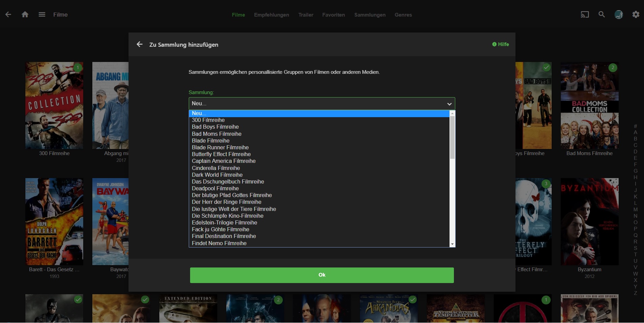Select 'Das Dschungelbuch Filmreihe' entry
The image size is (644, 323).
click(319, 182)
